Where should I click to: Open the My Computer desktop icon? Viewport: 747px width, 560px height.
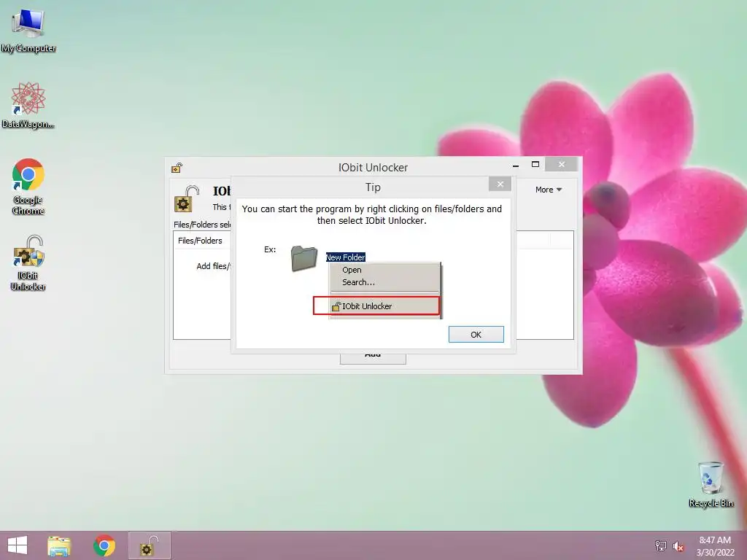[x=28, y=29]
